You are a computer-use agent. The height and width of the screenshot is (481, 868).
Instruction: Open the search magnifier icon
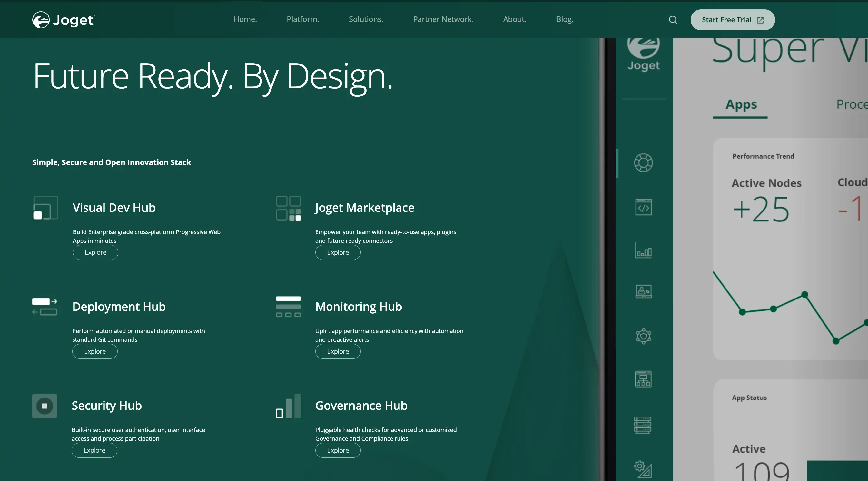[x=673, y=20]
